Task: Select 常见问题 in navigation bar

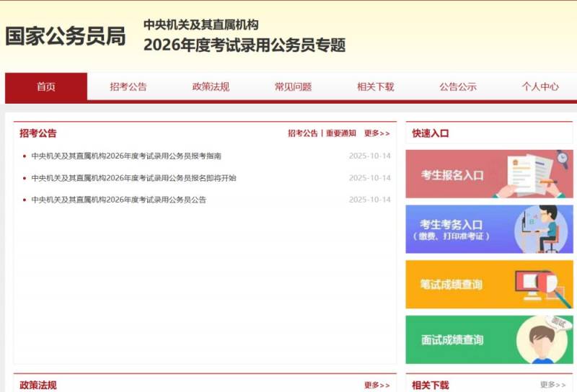Action: 293,86
